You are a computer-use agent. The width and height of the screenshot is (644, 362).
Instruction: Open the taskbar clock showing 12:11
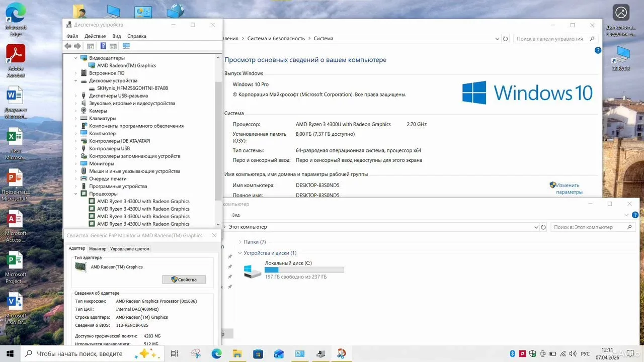(x=608, y=353)
